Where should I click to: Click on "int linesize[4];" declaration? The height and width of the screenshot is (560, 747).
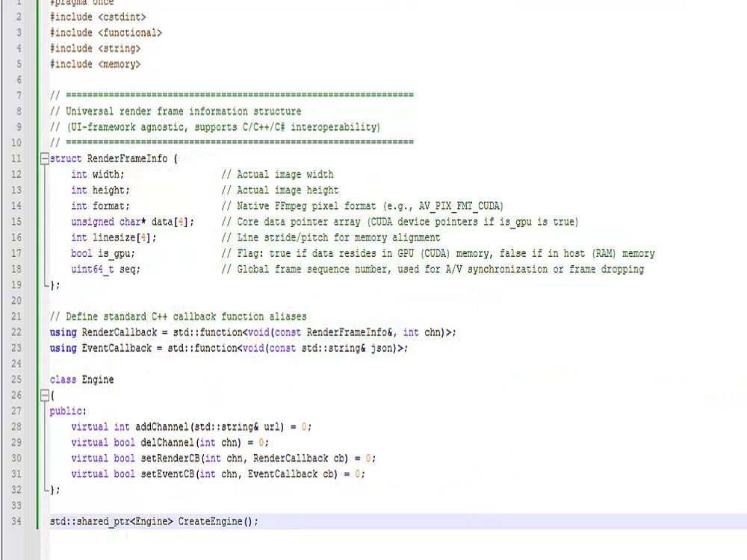tap(114, 237)
